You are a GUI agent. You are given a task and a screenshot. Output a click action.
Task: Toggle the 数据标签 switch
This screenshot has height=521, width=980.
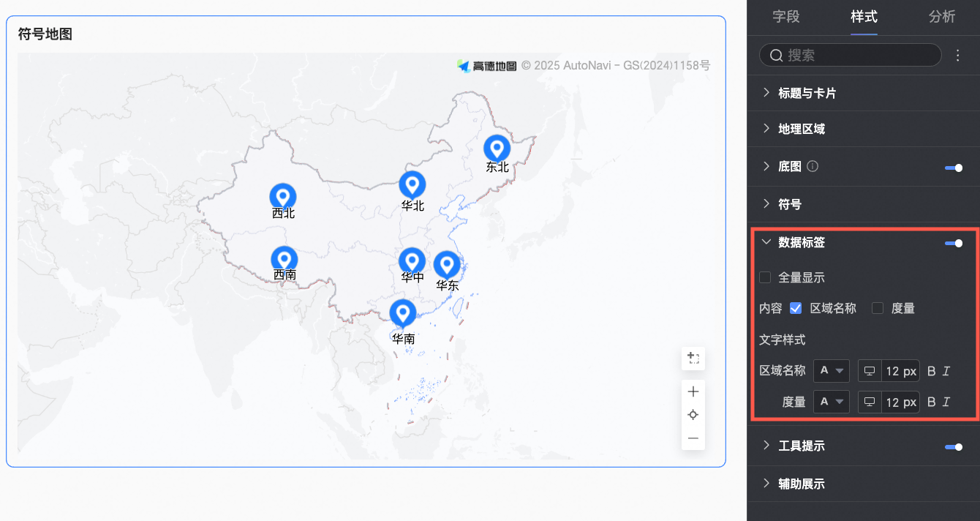[x=954, y=243]
